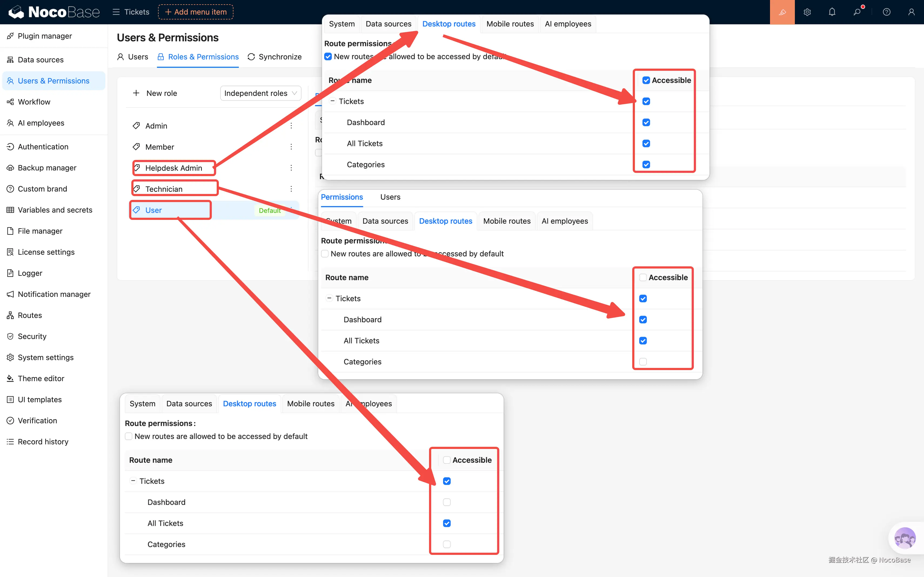Open the user profile icon
924x577 pixels.
(911, 12)
